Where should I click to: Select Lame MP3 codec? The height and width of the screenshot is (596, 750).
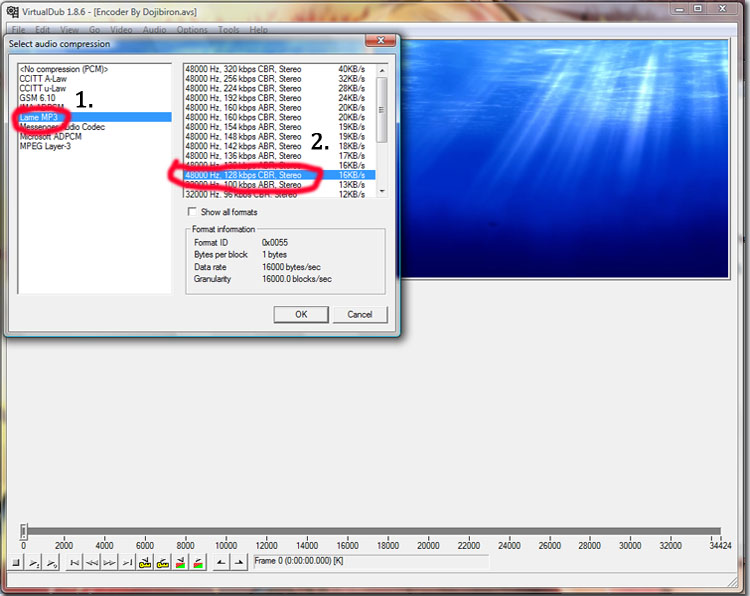[95, 117]
